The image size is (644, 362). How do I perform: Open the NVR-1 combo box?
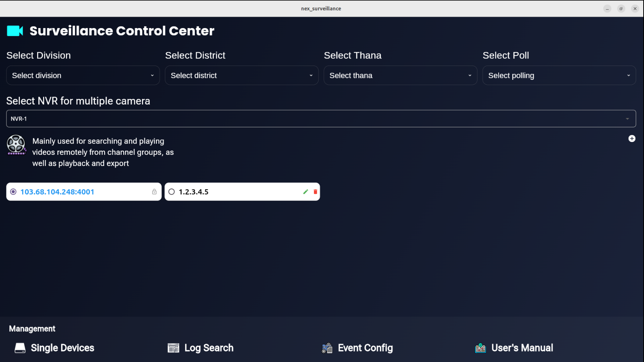[321, 119]
